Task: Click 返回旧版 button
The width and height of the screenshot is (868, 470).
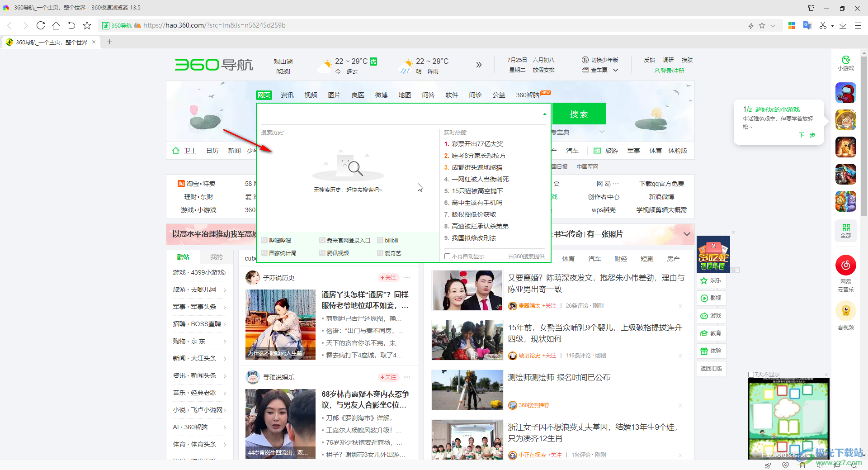Action: pyautogui.click(x=711, y=368)
